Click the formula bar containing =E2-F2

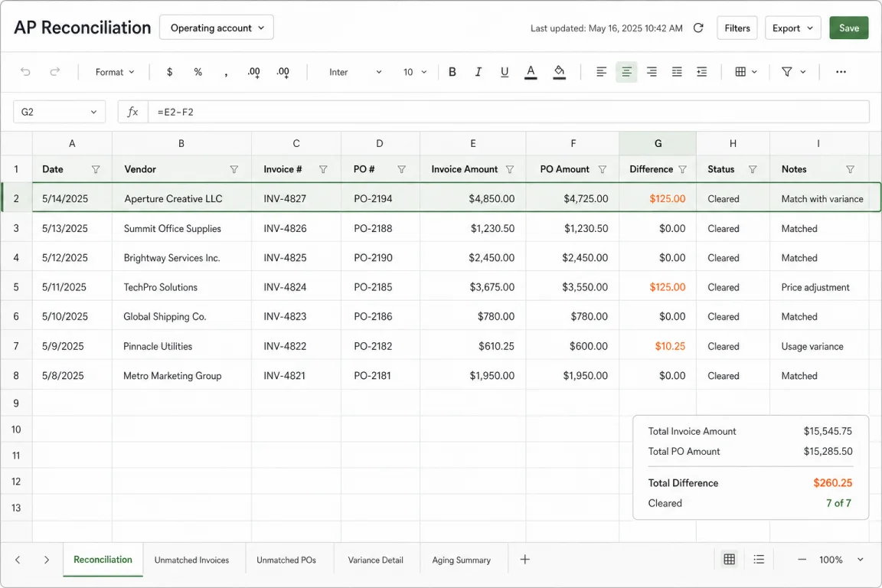pyautogui.click(x=508, y=112)
